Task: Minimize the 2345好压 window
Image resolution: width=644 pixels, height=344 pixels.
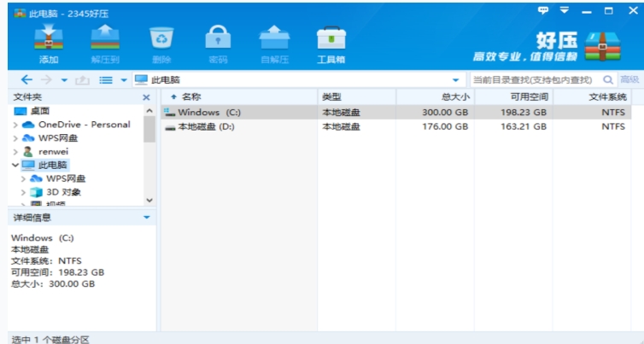Action: pos(587,11)
